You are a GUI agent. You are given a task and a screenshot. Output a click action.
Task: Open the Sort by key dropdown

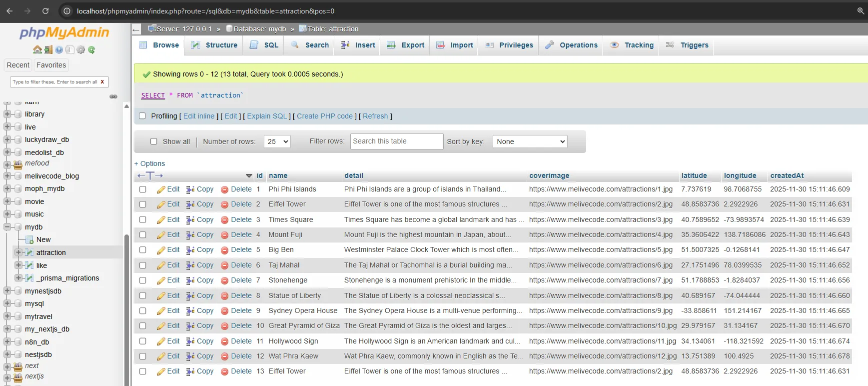[530, 141]
